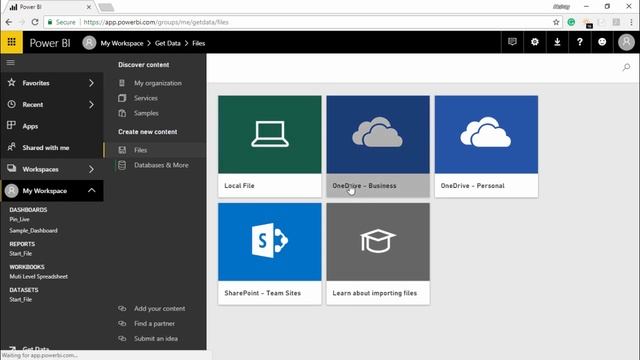This screenshot has width=640, height=360.
Task: Open the Power BI app launcher grid
Action: coord(11,42)
